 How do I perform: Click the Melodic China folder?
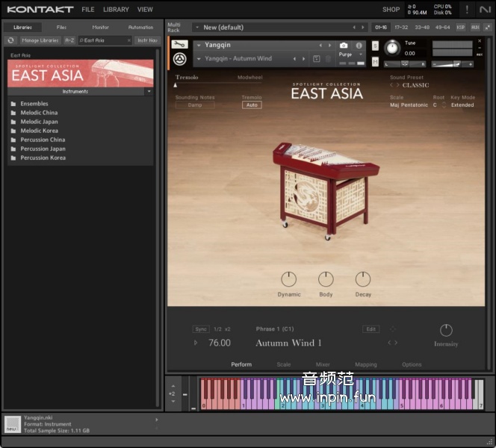coord(39,113)
